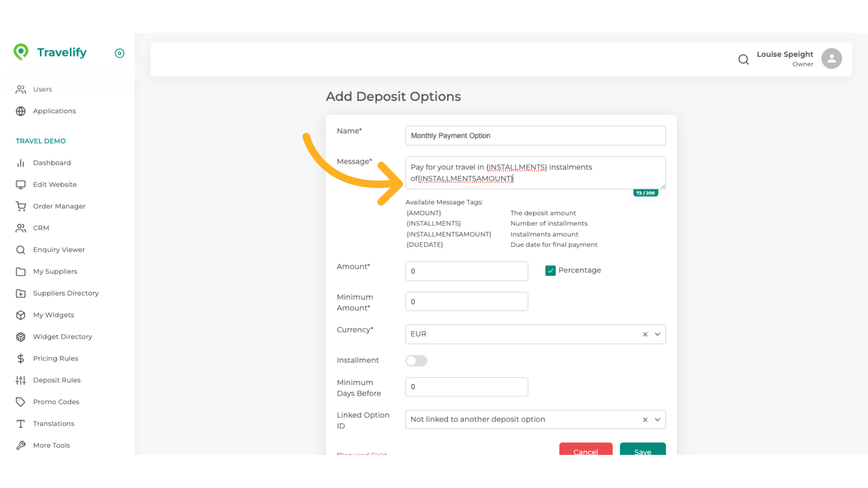Clear the EUR currency selection
This screenshot has width=868, height=488.
pos(645,334)
